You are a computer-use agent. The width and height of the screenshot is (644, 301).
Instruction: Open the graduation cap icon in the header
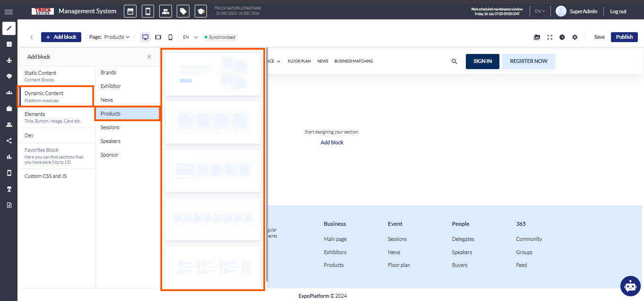201,11
